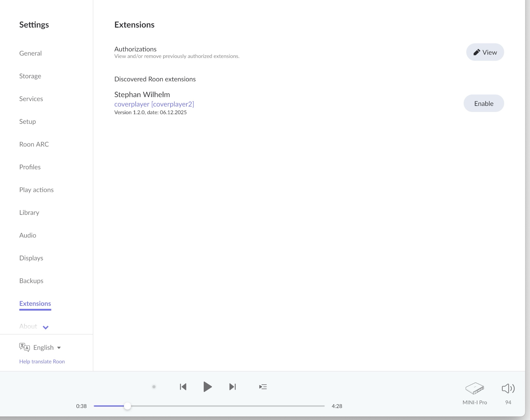Screen dimensions: 530x420
Task: Go to the Roon ARC settings
Action: point(34,144)
